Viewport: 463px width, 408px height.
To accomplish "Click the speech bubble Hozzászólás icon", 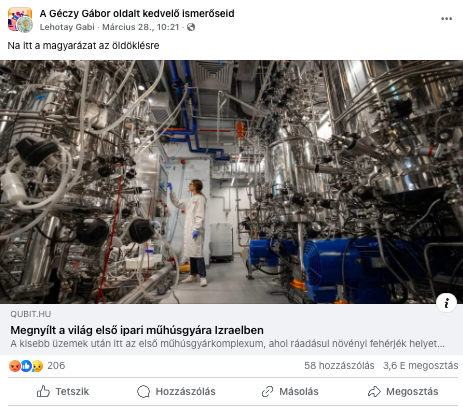I will point(143,391).
